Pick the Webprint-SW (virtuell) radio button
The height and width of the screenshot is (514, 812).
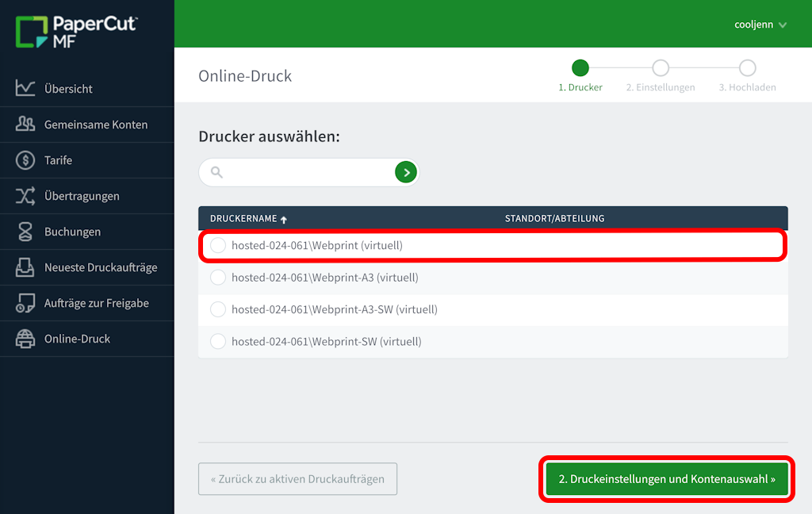[218, 342]
